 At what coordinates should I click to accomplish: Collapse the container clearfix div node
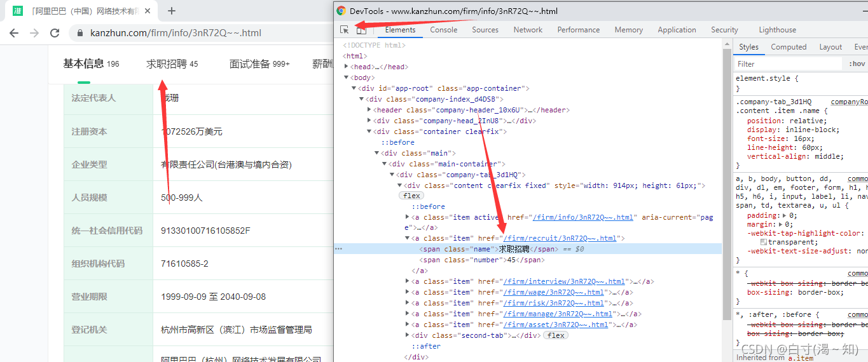pyautogui.click(x=369, y=131)
